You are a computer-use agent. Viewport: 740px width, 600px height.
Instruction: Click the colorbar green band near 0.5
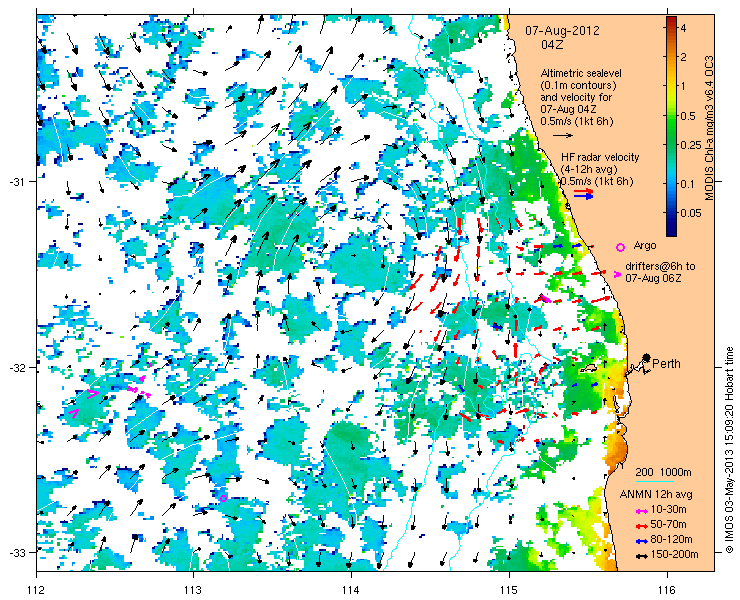[672, 116]
